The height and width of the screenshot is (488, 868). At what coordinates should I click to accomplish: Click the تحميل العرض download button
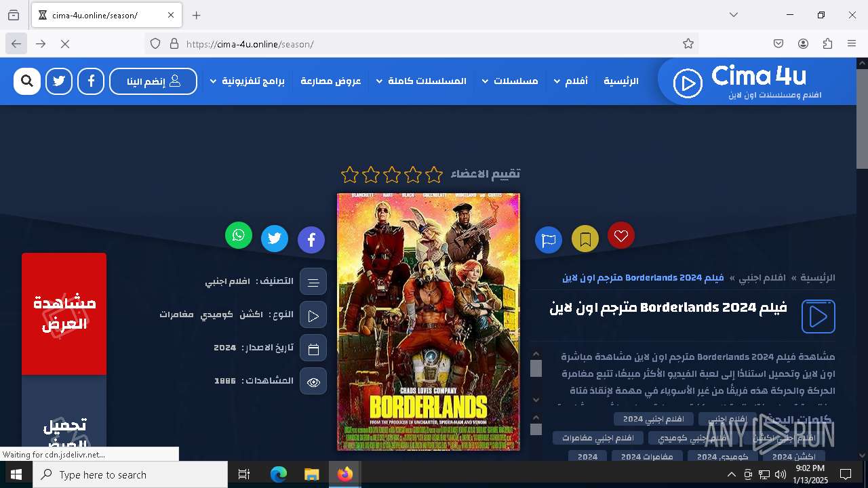(x=64, y=417)
